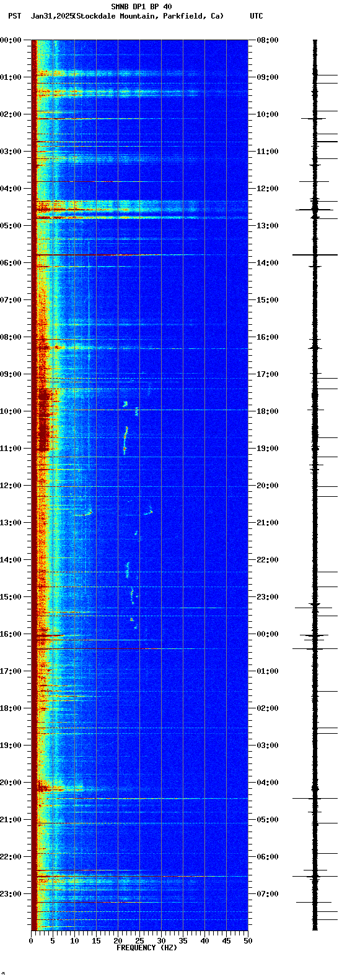The height and width of the screenshot is (980, 342).
Task: Click the frequency axis value '50'
Action: 248,941
